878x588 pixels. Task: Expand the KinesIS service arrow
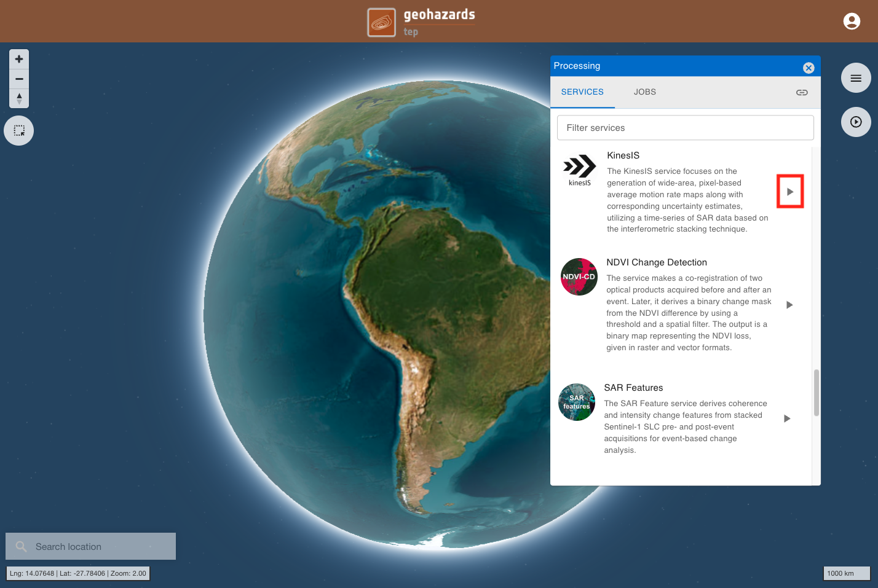790,192
